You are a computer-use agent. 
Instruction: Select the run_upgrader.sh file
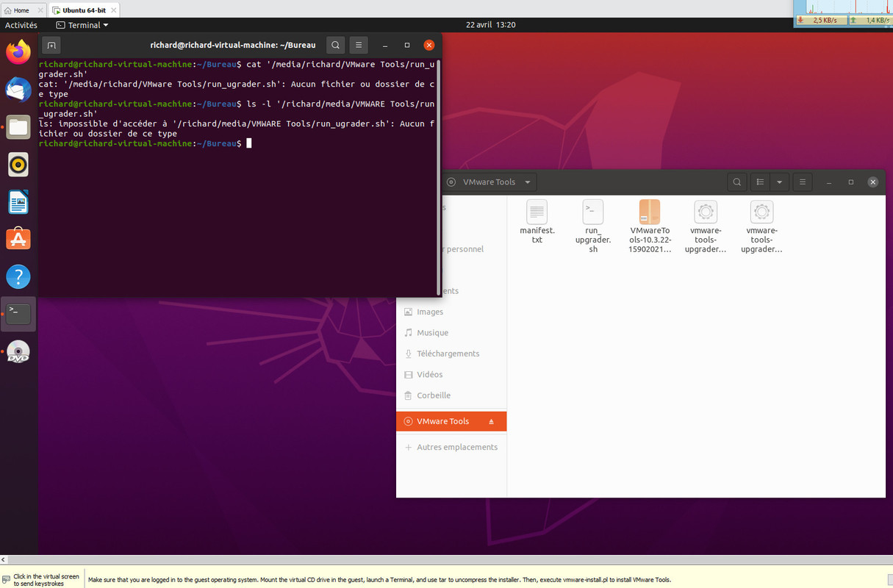pos(593,226)
